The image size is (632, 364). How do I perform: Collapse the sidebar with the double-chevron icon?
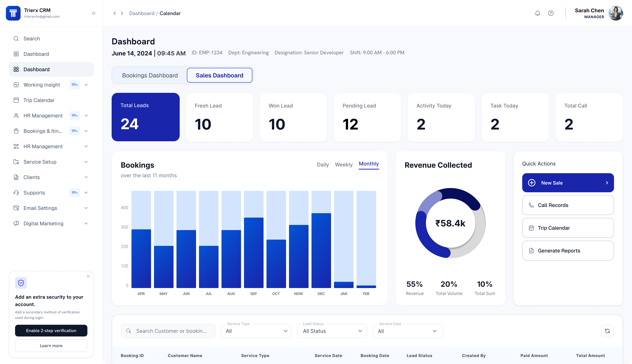pos(94,13)
